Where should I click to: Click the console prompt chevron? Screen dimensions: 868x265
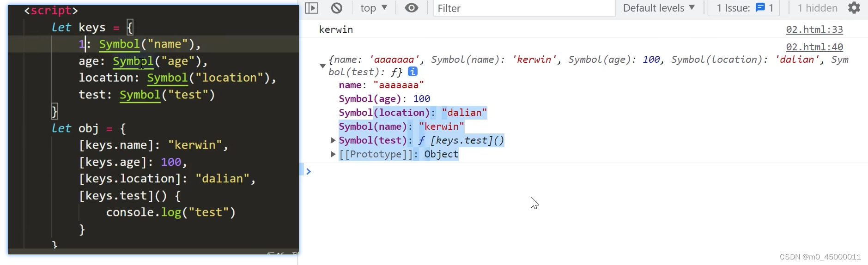(x=309, y=171)
